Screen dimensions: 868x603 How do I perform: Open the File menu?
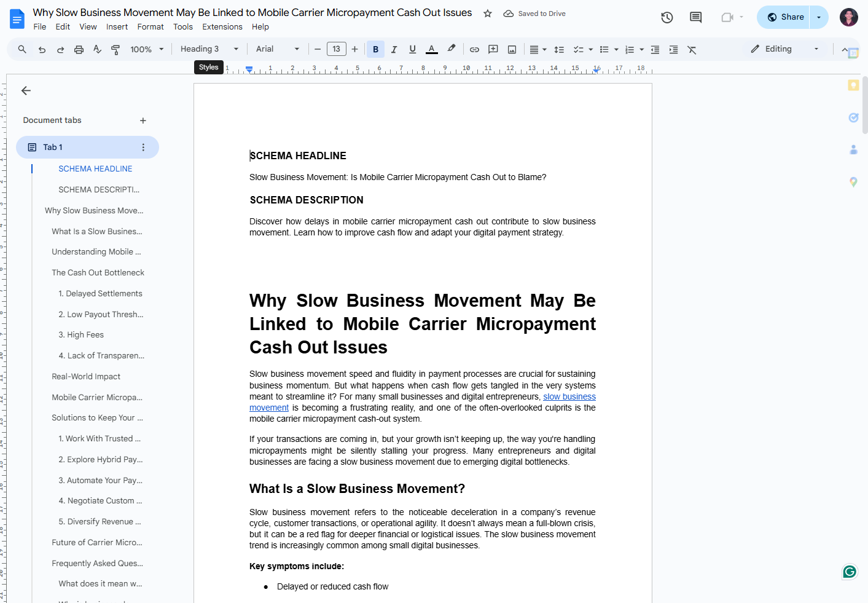point(40,27)
